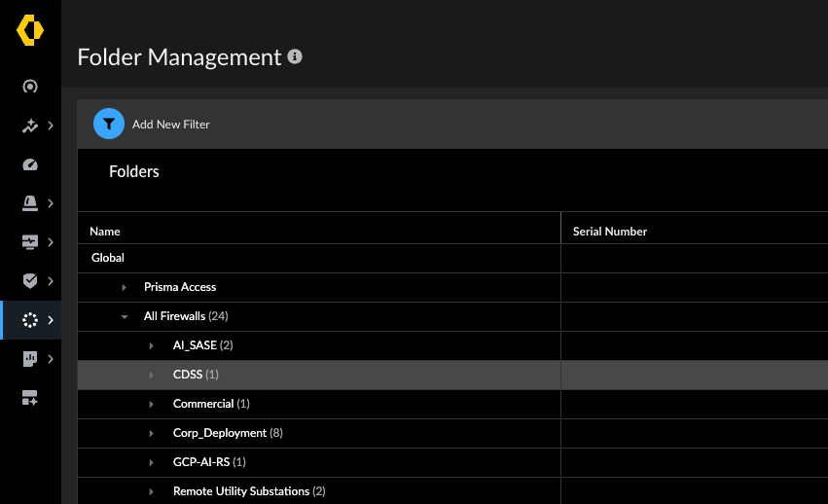The width and height of the screenshot is (828, 504).
Task: Open the target circle sidebar icon
Action: tap(30, 87)
